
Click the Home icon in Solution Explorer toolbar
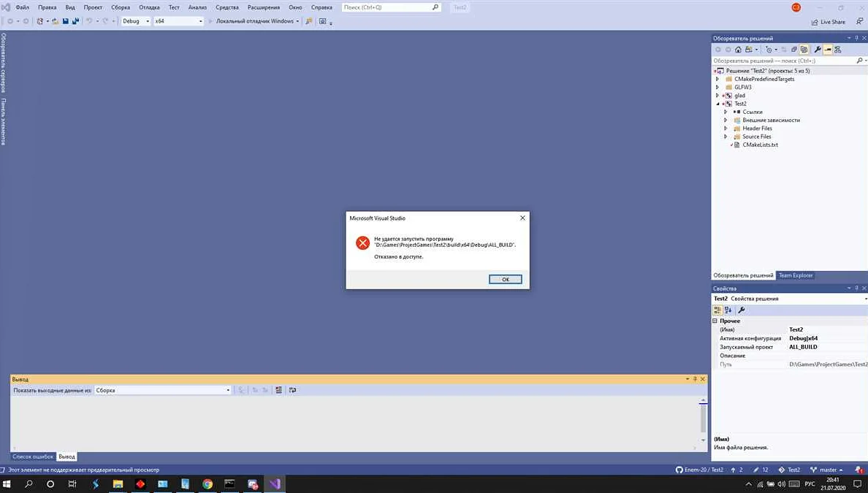[x=738, y=50]
